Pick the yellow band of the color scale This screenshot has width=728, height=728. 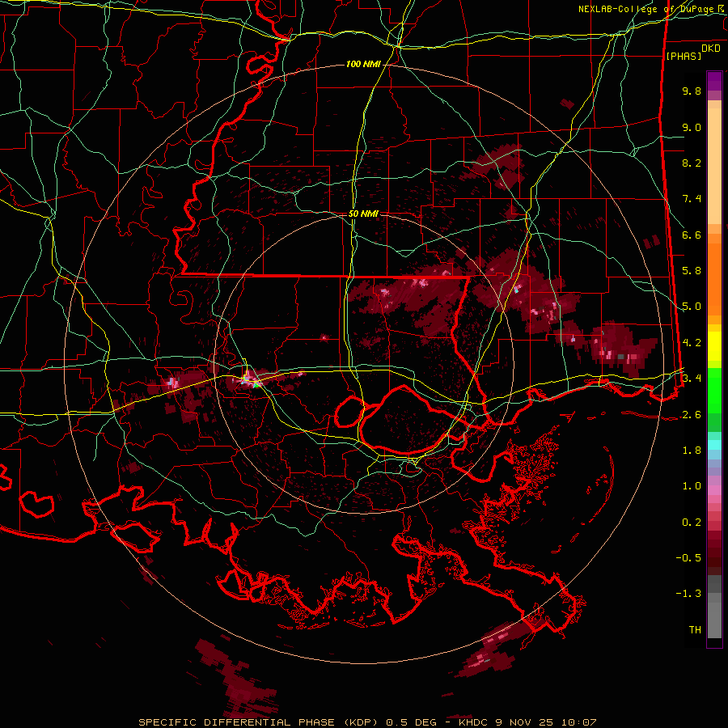(x=714, y=346)
